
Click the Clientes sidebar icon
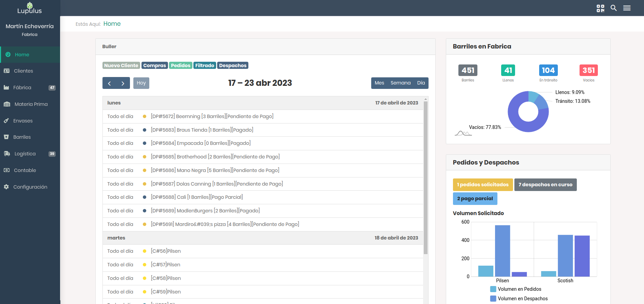coord(6,71)
